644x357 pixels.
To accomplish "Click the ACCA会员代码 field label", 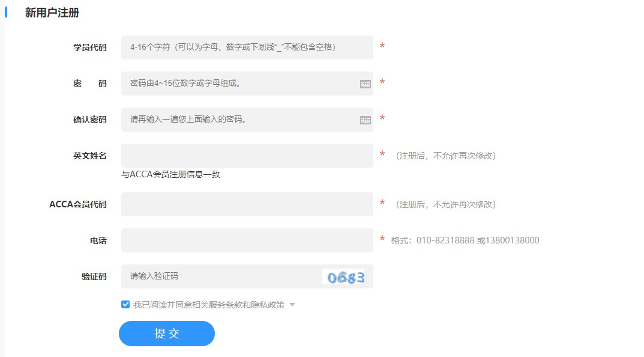I will (78, 204).
